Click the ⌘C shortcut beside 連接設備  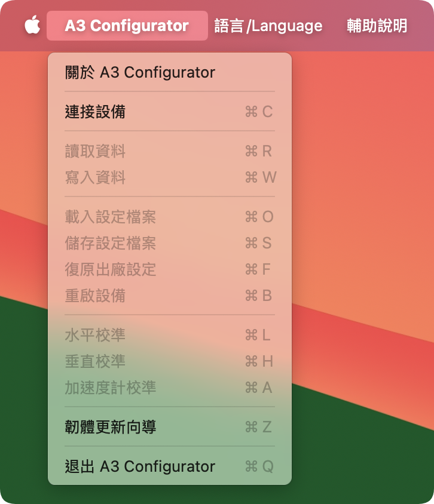[259, 112]
